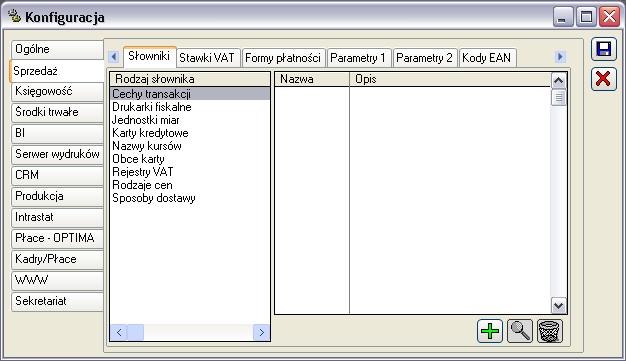Click the Rodzaj słownika column header
This screenshot has height=361, width=626.
pos(190,79)
